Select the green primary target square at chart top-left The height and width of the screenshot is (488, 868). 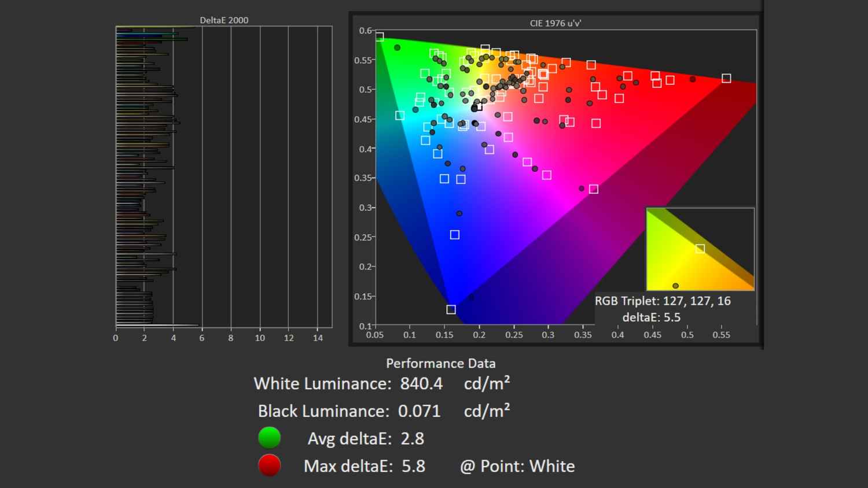[380, 37]
